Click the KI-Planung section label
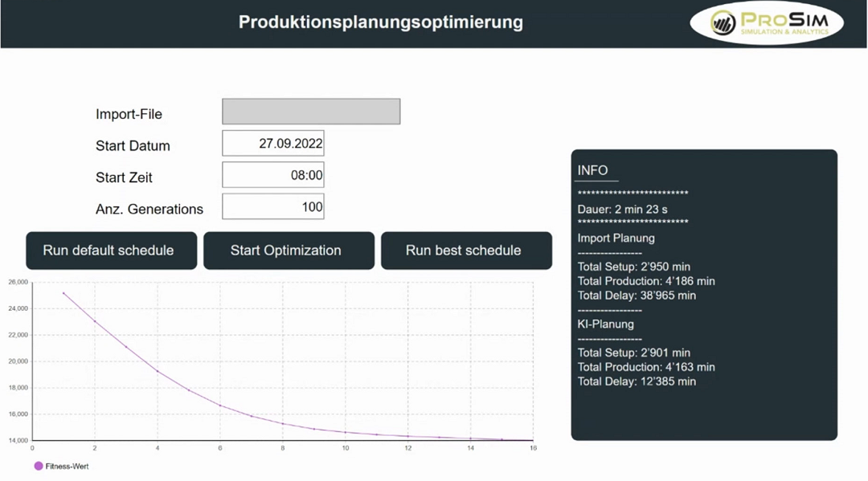Image resolution: width=868 pixels, height=481 pixels. (x=606, y=324)
